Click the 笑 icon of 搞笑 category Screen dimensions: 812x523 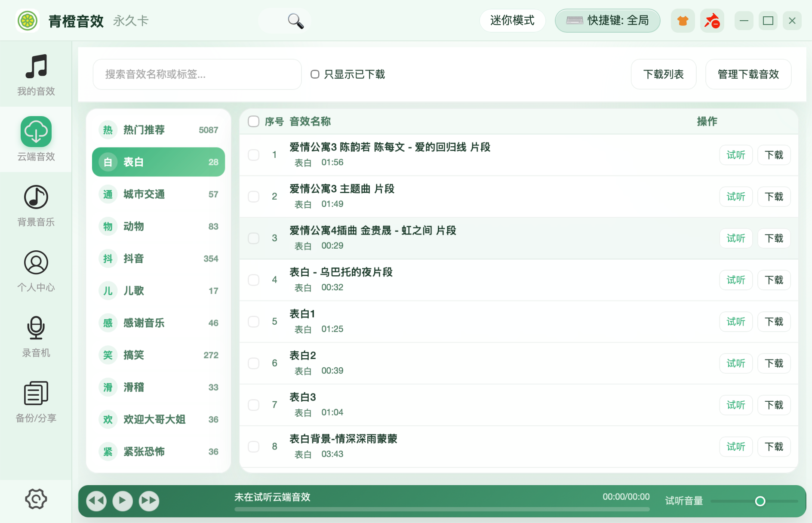coord(108,355)
